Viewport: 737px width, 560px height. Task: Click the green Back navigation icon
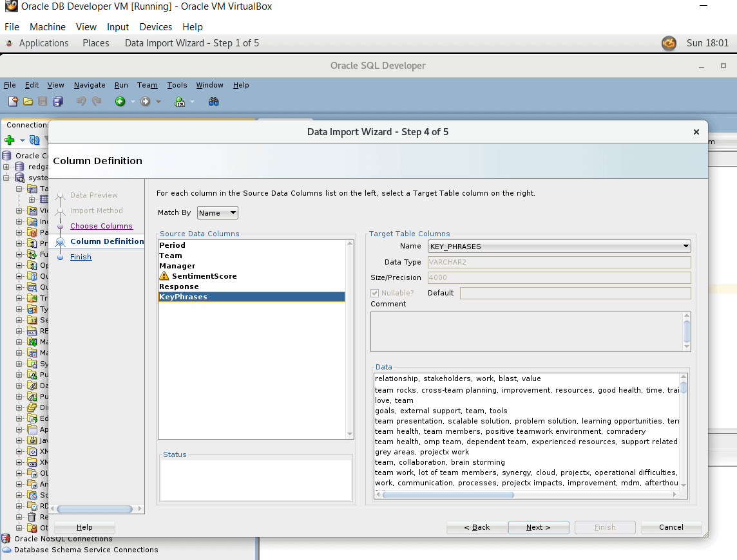click(120, 102)
